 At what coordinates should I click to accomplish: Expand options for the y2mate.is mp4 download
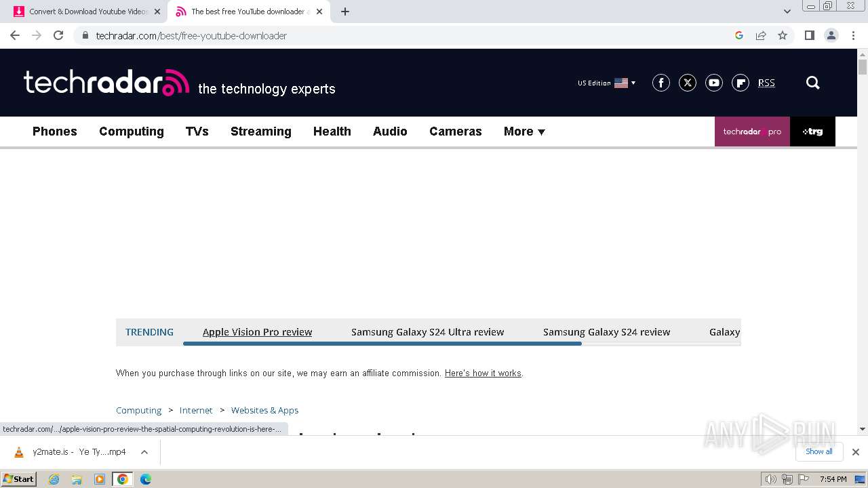(144, 452)
